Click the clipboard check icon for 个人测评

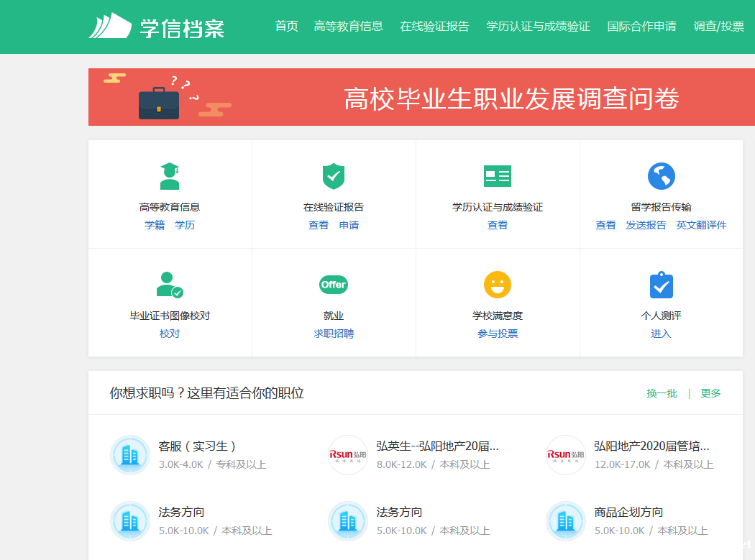coord(661,285)
